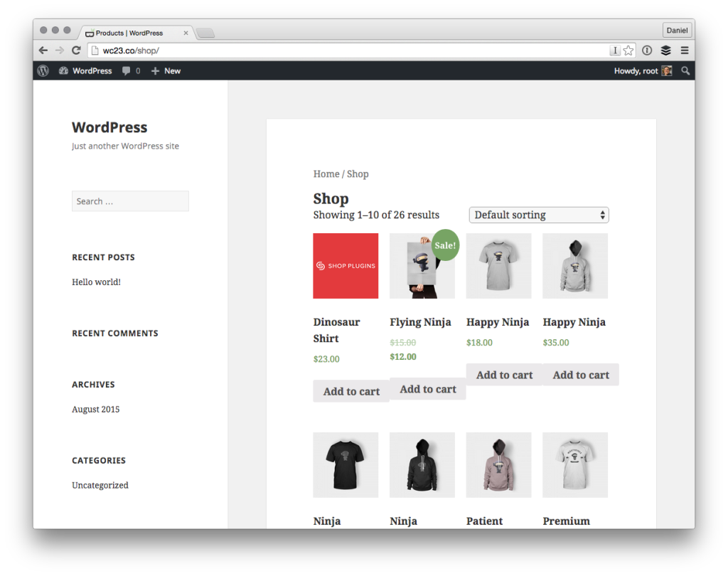
Task: Click the Home breadcrumb link
Action: coord(326,174)
